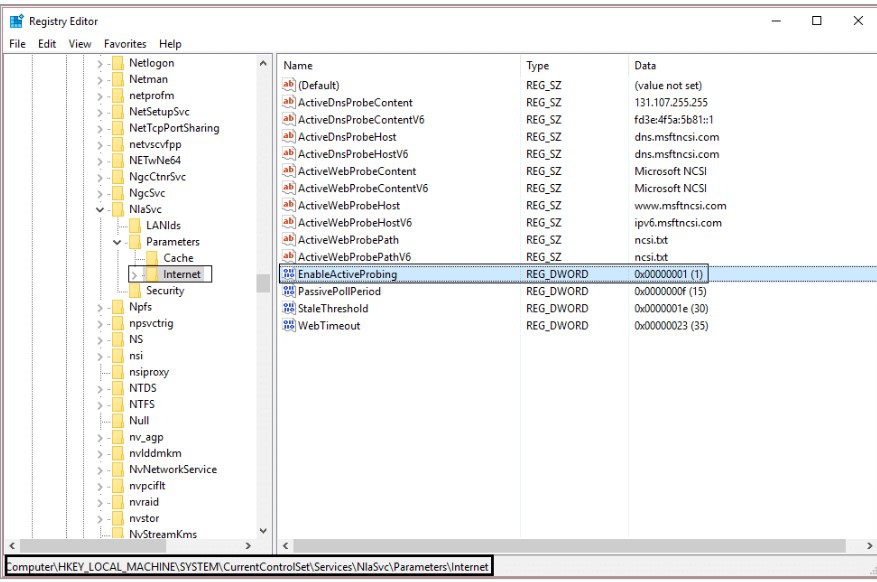Select the nvlddmkm key in tree
877x582 pixels.
[155, 453]
